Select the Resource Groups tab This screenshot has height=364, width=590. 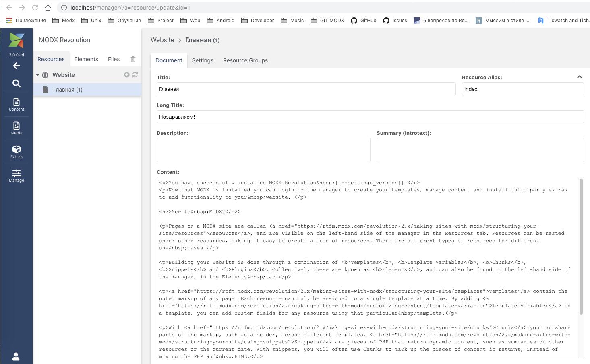tap(245, 60)
